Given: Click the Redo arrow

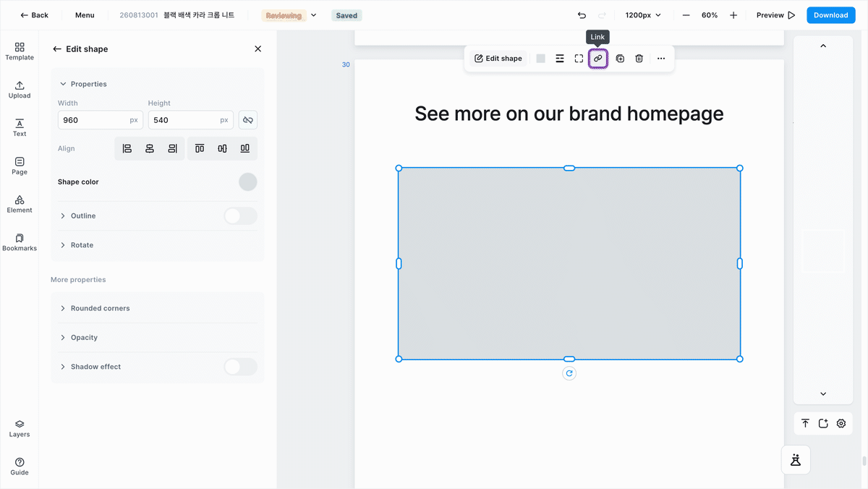Looking at the screenshot, I should (602, 15).
